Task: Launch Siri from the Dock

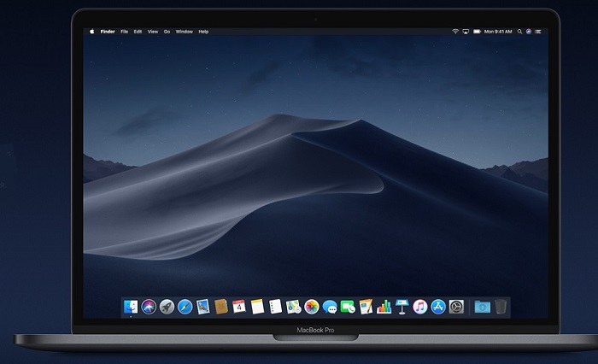Action: pos(149,307)
